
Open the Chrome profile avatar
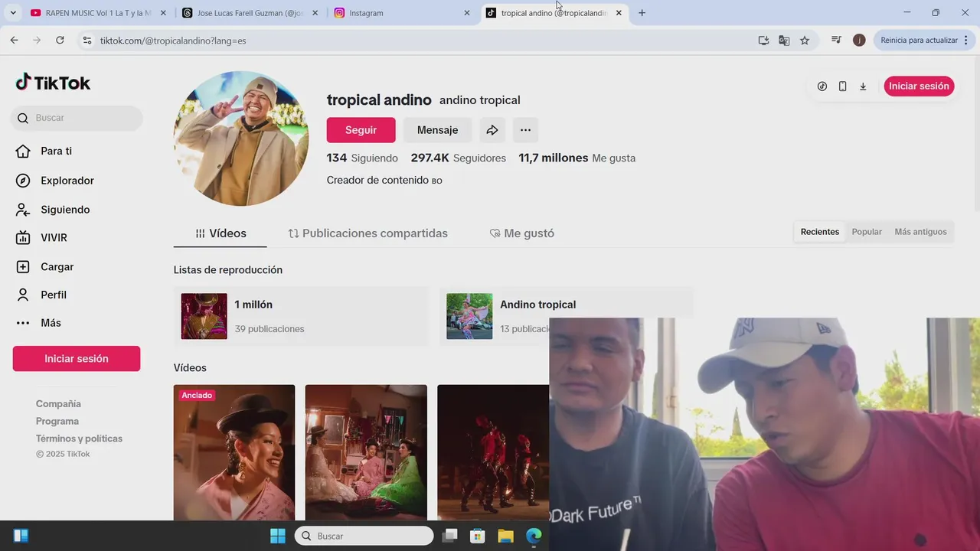pyautogui.click(x=859, y=41)
